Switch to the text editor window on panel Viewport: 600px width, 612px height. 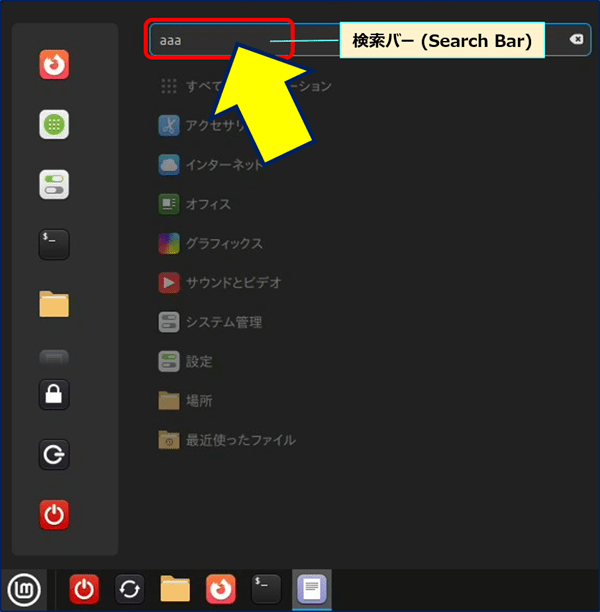[x=312, y=589]
